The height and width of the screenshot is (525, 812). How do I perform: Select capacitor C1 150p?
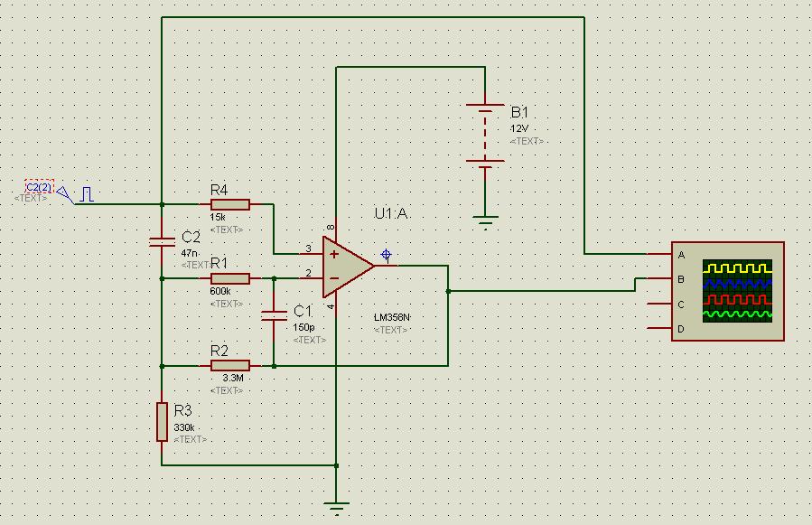(x=274, y=315)
